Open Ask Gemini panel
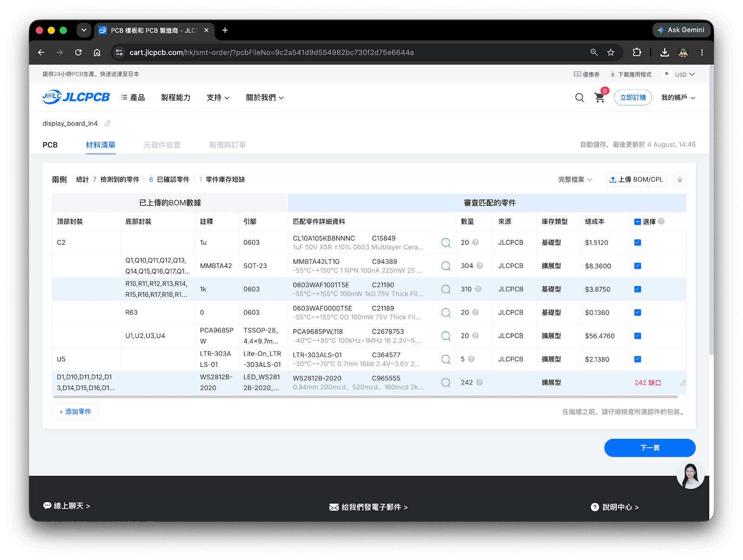The image size is (743, 560). click(x=681, y=30)
